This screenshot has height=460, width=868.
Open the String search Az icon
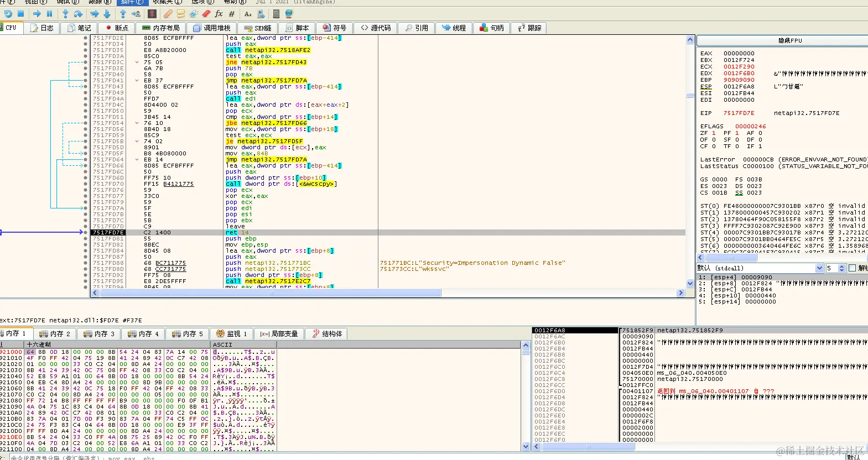[x=248, y=14]
